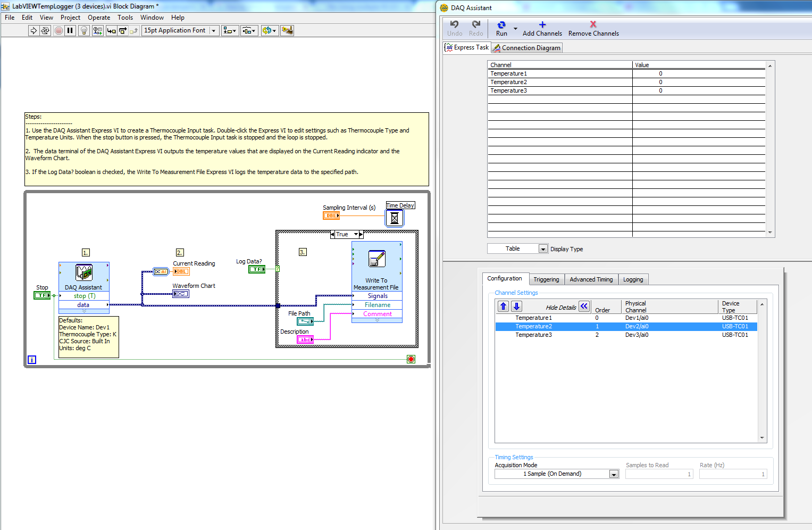Screen dimensions: 812x530
Task: Click Abort Execution stop icon
Action: 58,30
